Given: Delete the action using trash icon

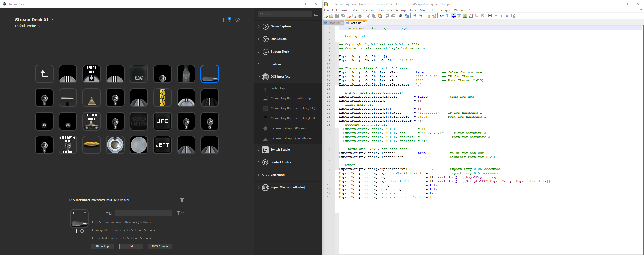Looking at the screenshot, I should 182,200.
